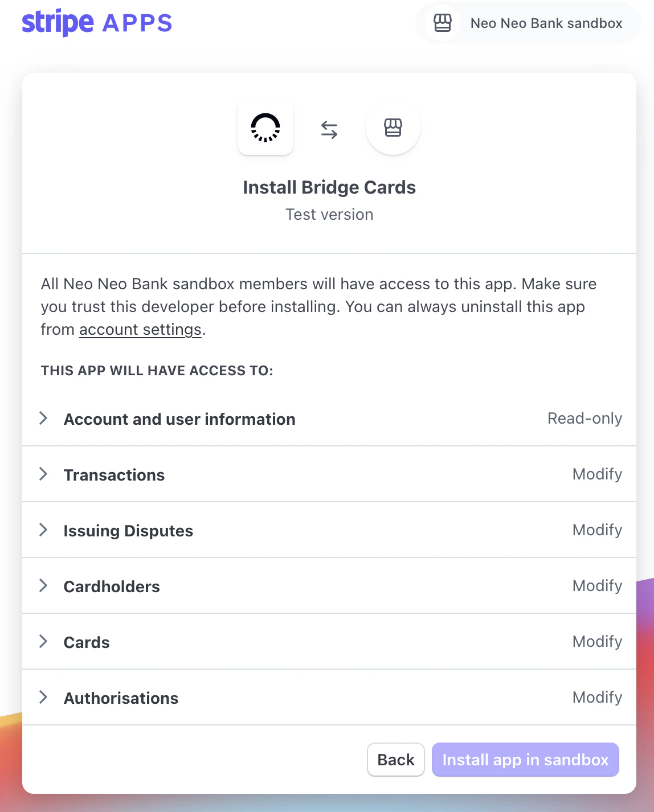Screen dimensions: 654x812
Task: Select the Back button
Action: coord(395,760)
